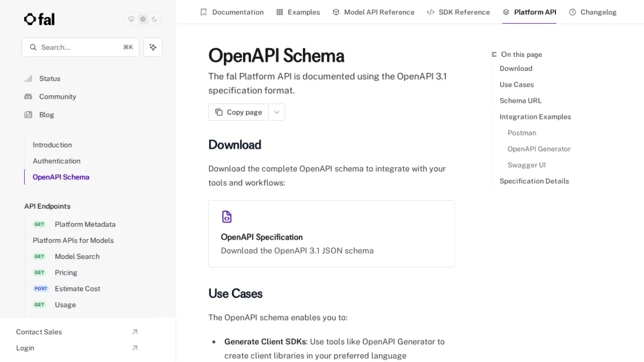Image resolution: width=644 pixels, height=362 pixels.
Task: Click the fal logo
Action: coord(39,19)
